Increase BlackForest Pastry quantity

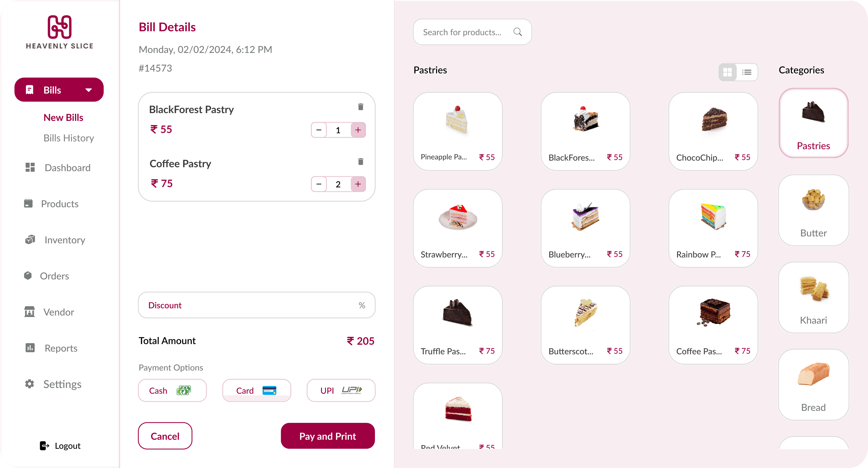pos(358,130)
